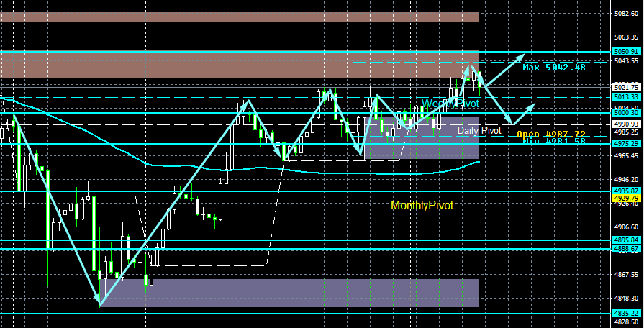Select the 5021.75 current price tag
Image resolution: width=644 pixels, height=328 pixels.
(x=627, y=87)
